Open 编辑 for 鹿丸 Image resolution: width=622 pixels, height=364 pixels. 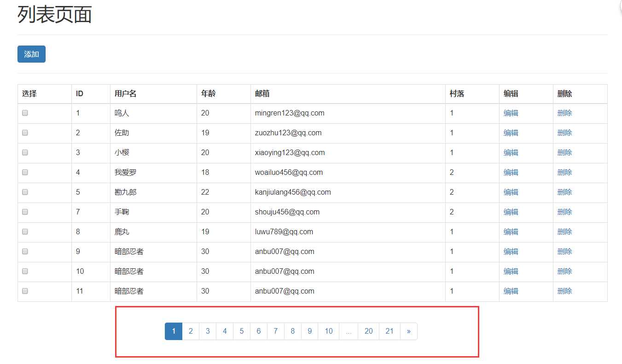pyautogui.click(x=511, y=232)
